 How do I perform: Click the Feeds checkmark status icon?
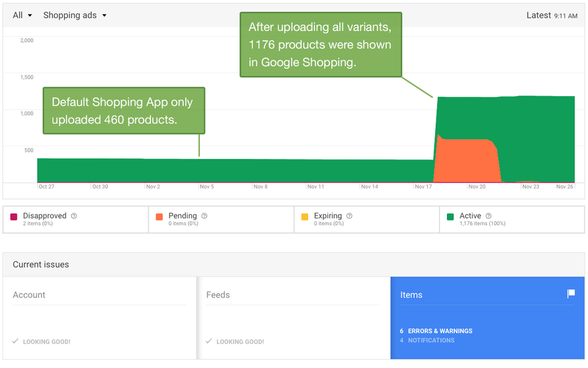coord(209,341)
